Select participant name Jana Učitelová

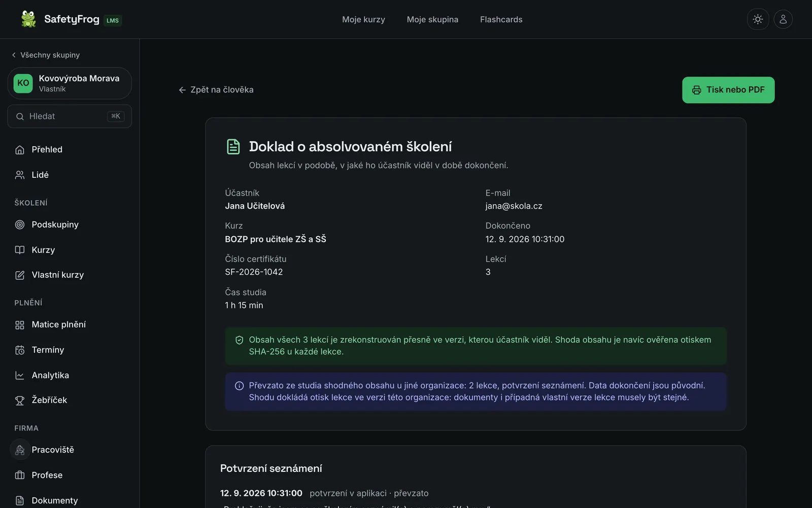[x=255, y=206]
